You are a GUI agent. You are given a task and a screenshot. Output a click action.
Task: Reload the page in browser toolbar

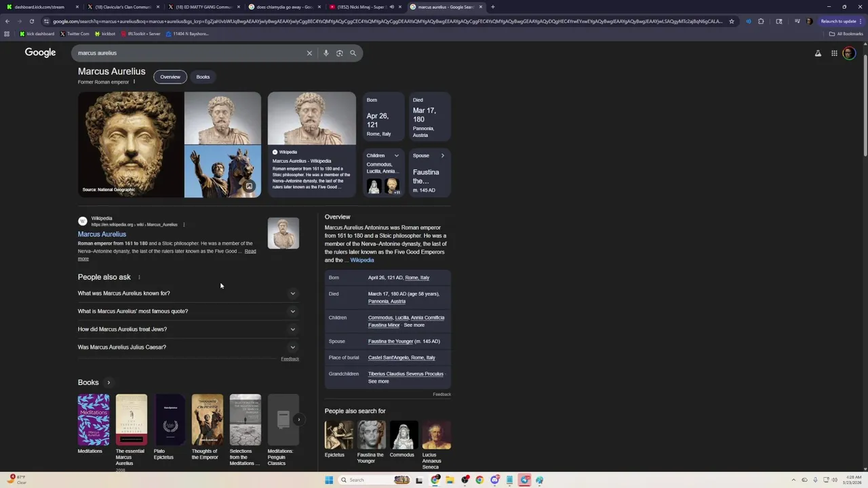tap(32, 21)
